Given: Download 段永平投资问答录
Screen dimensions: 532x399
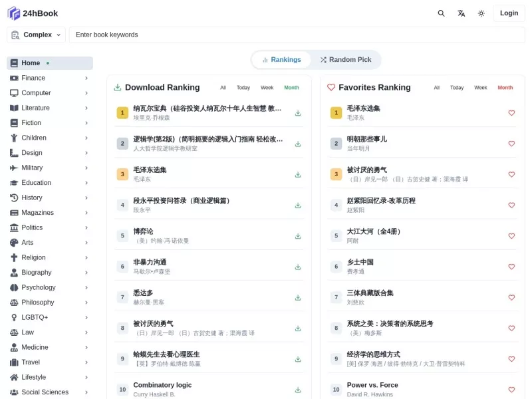Looking at the screenshot, I should tap(298, 205).
